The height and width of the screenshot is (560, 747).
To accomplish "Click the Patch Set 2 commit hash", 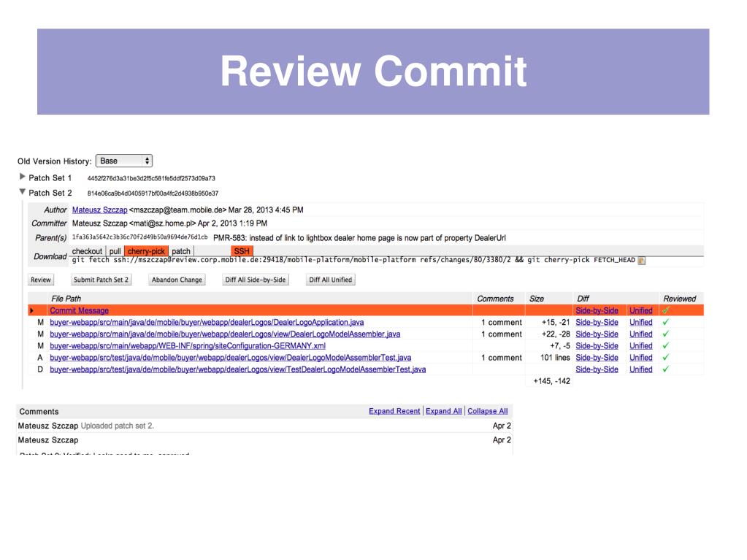I will (x=153, y=193).
